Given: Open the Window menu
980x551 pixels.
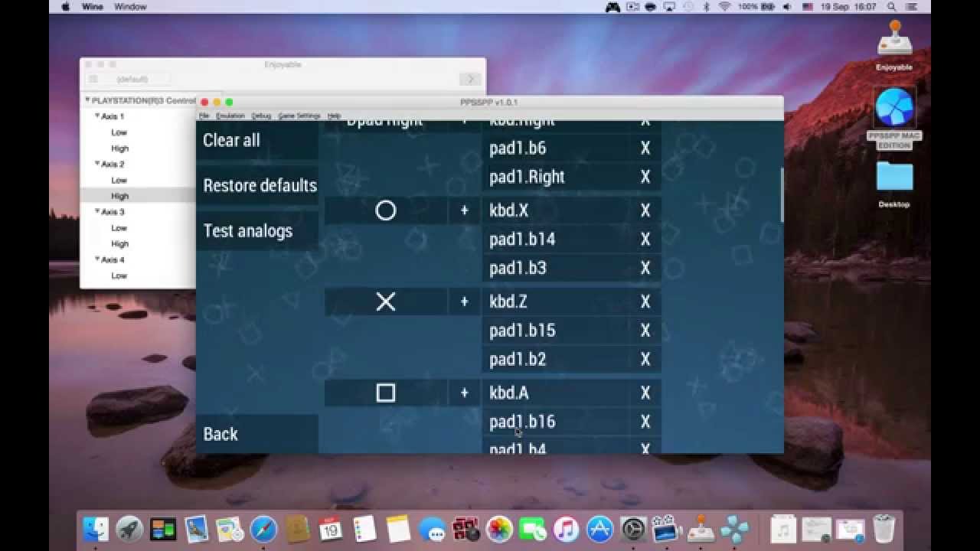Looking at the screenshot, I should 129,7.
